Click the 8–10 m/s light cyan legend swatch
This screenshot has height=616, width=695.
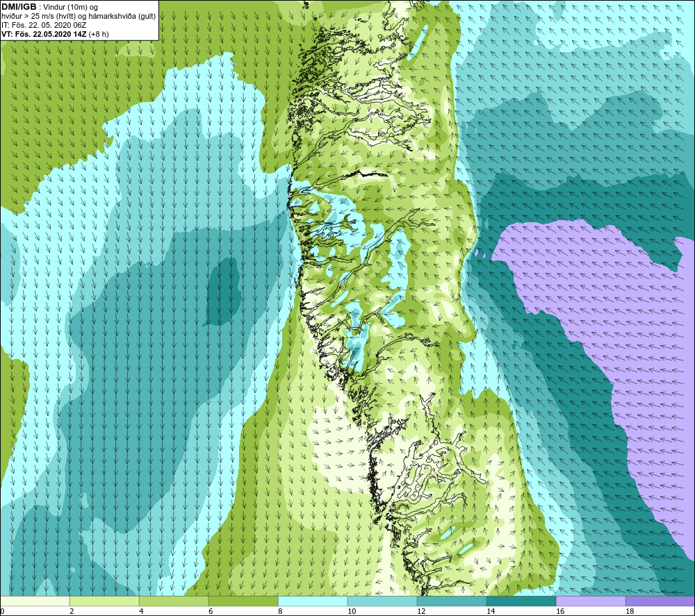313,601
